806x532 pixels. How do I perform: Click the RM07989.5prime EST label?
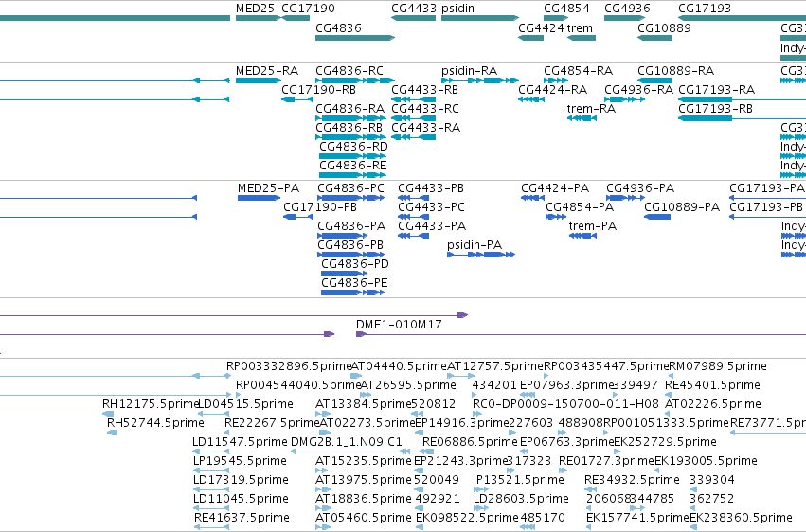[718, 366]
